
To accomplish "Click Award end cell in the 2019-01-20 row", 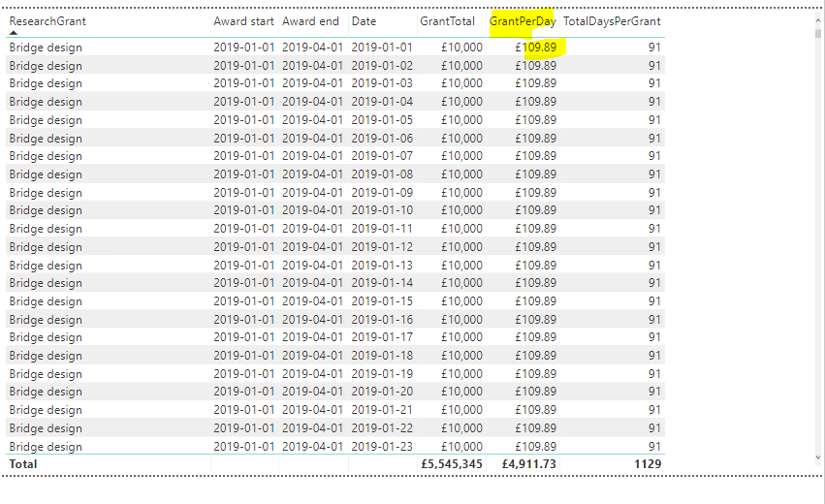I will pyautogui.click(x=312, y=391).
